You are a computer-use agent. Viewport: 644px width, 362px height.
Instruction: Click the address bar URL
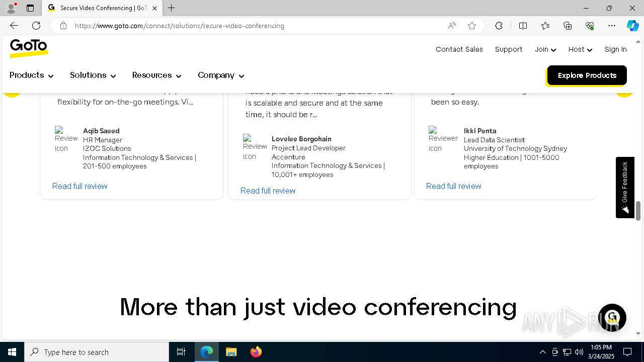[x=180, y=26]
